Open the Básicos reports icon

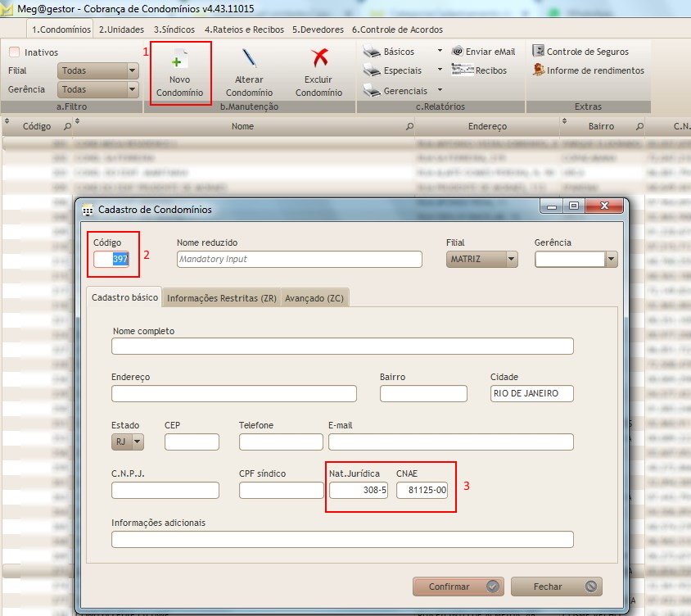pos(370,52)
